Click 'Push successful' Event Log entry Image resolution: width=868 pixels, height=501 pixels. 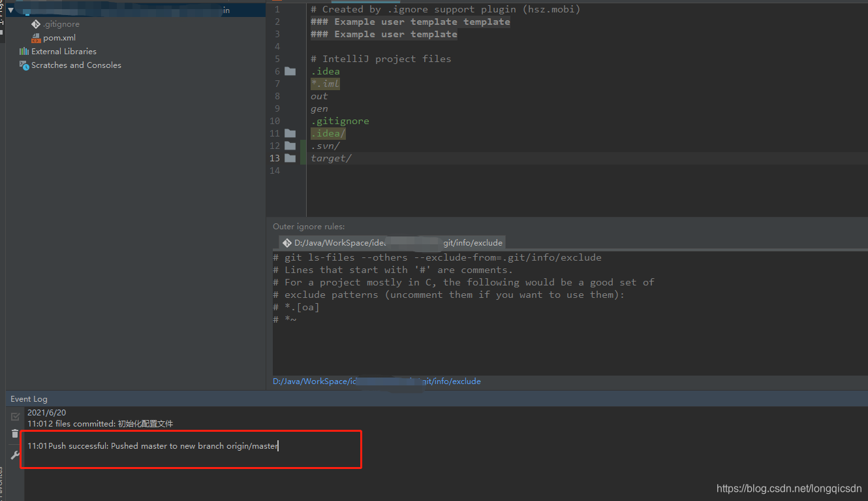tap(153, 446)
